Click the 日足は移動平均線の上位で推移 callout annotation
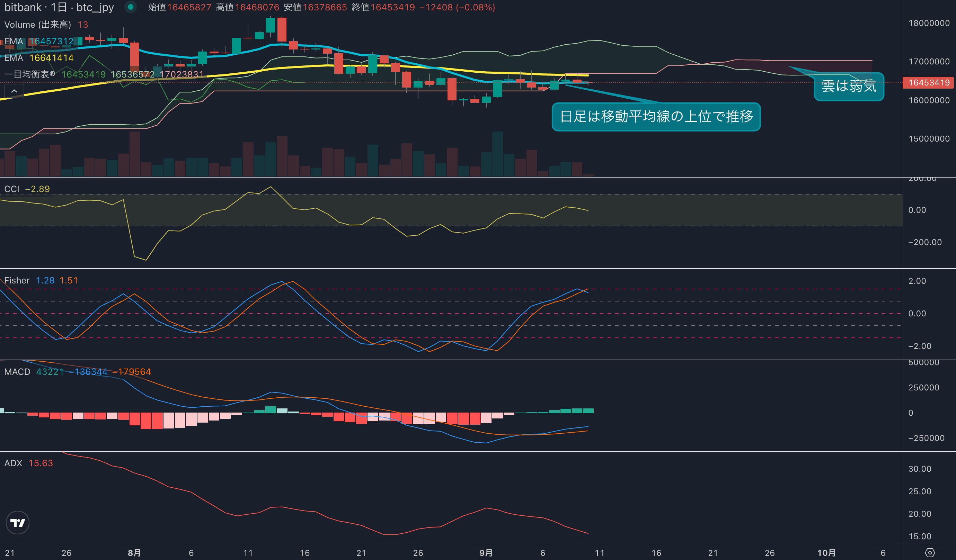The height and width of the screenshot is (560, 956). coord(656,116)
